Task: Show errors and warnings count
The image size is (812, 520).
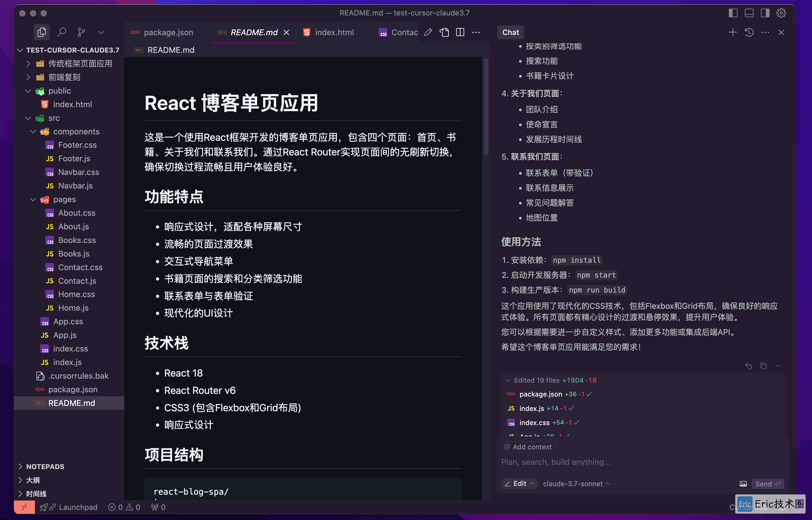Action: pos(124,507)
